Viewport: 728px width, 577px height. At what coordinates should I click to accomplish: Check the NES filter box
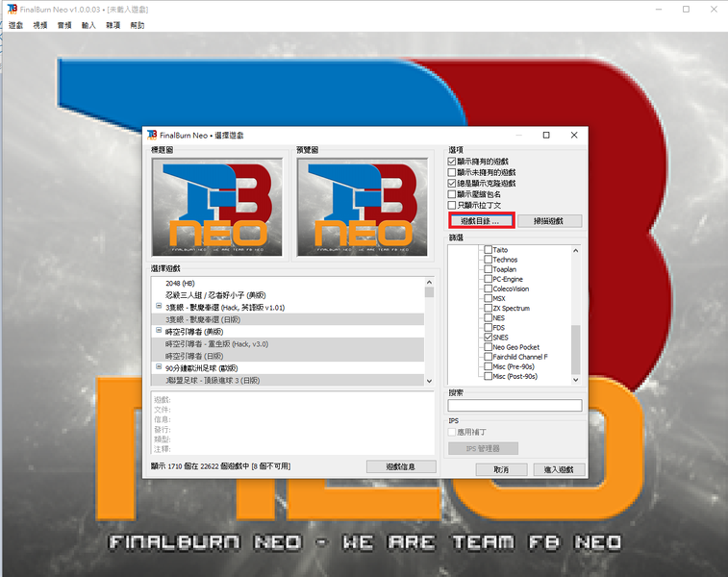[x=488, y=318]
